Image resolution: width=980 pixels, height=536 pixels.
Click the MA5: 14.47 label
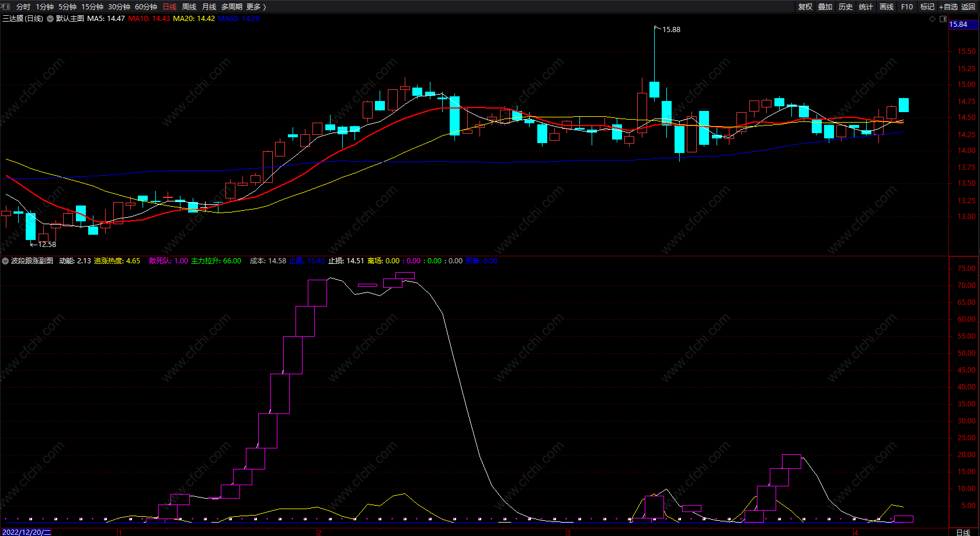click(106, 19)
